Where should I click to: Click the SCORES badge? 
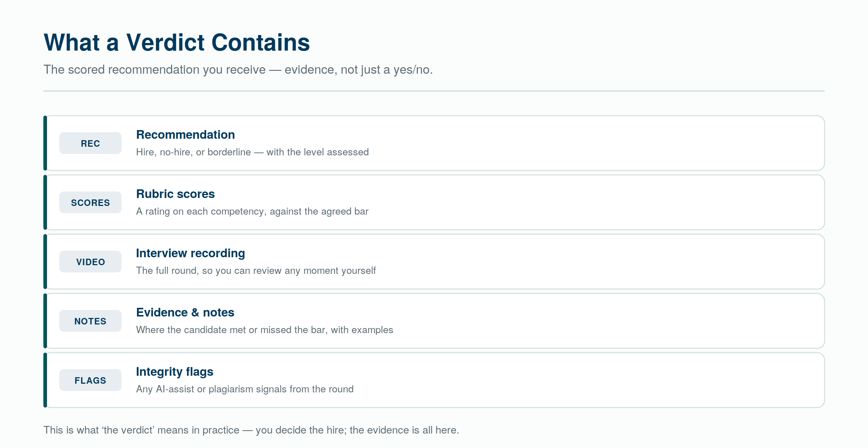point(90,202)
